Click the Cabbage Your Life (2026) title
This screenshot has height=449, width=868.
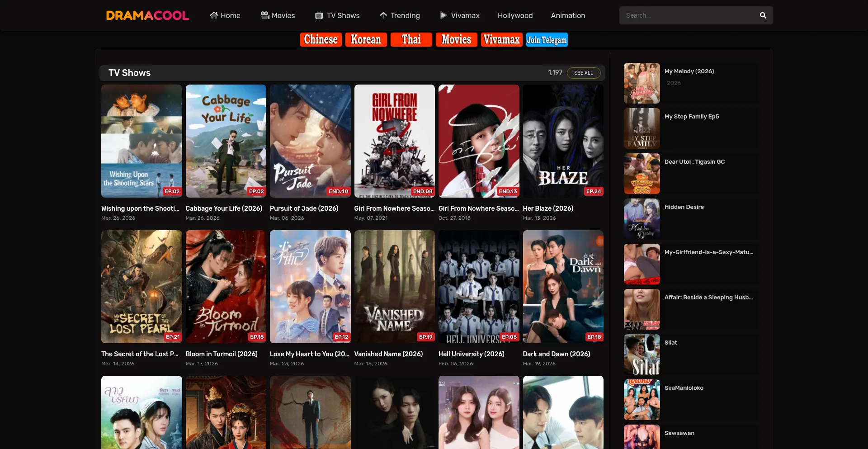[x=224, y=208]
